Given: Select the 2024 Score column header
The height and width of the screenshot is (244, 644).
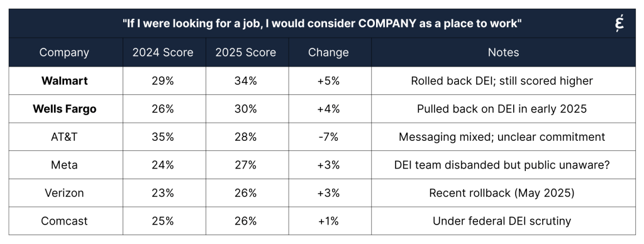Looking at the screenshot, I should coord(163,53).
